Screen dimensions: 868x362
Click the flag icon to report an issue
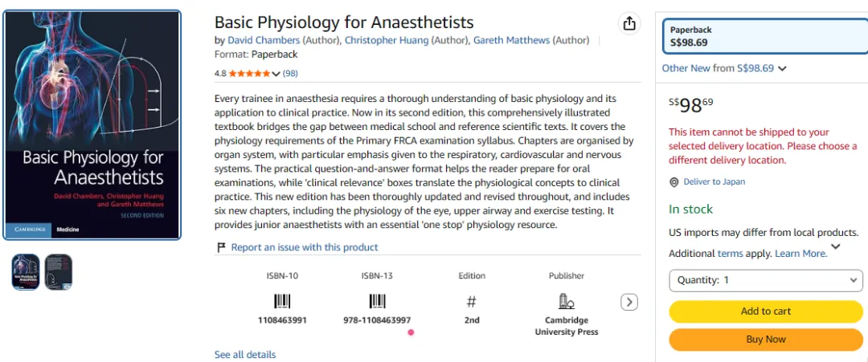[221, 247]
